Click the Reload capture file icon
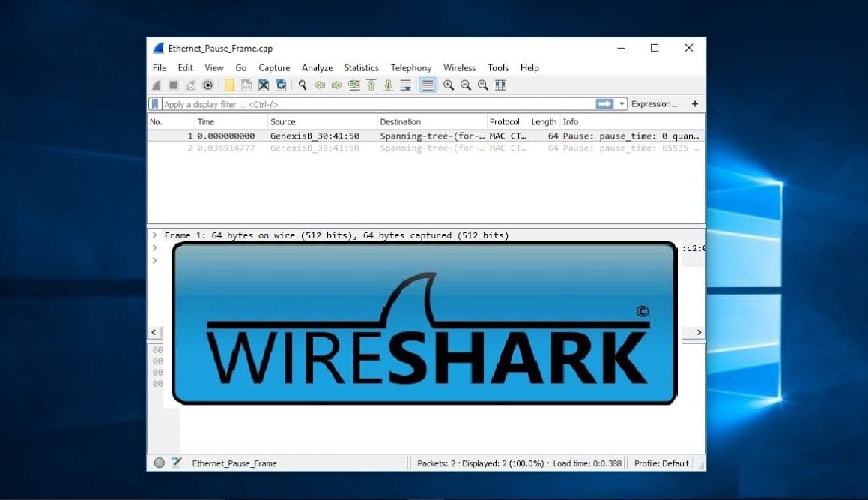This screenshot has height=500, width=868. [281, 85]
